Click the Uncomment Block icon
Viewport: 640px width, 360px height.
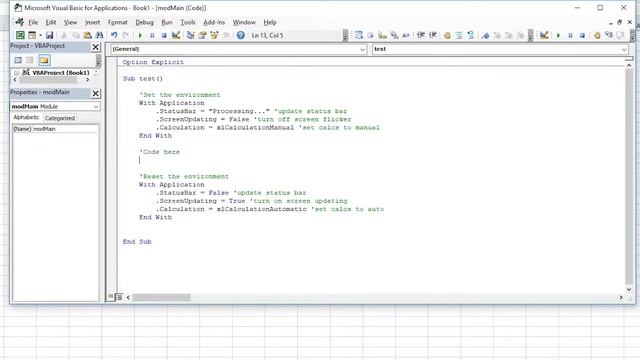[x=471, y=35]
